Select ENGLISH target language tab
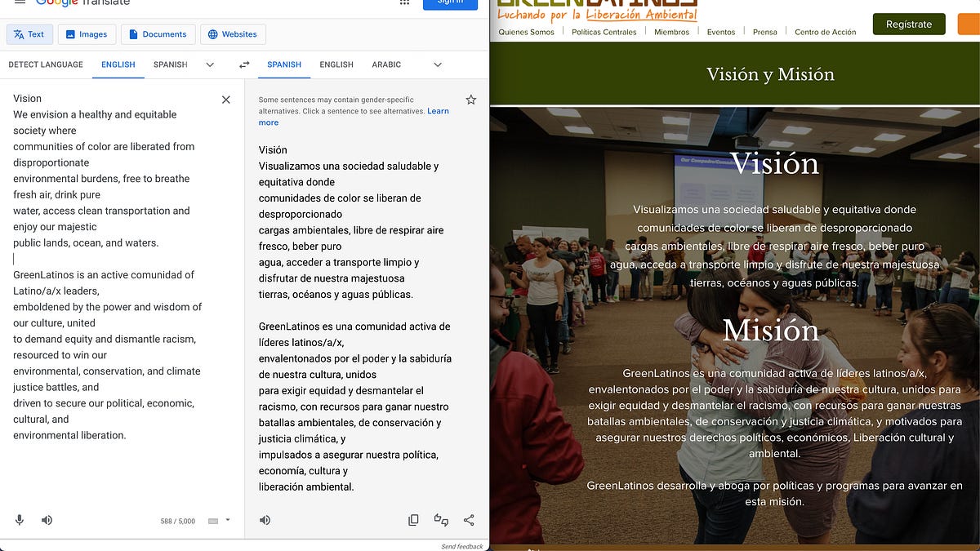This screenshot has height=551, width=980. [336, 64]
